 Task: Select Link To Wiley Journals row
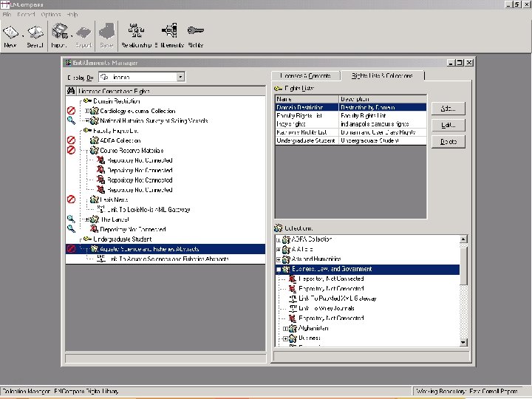327,308
